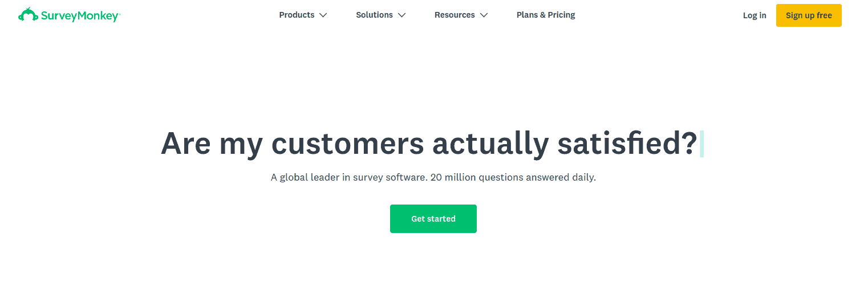Click the yellow Sign up free button
The width and height of the screenshot is (868, 286).
point(809,15)
